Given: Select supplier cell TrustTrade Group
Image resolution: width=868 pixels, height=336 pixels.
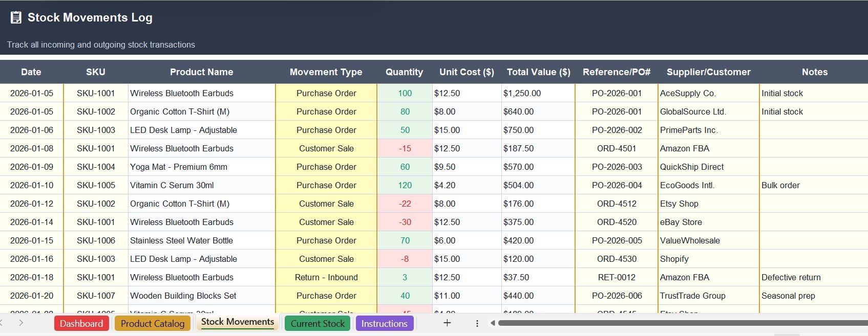Looking at the screenshot, I should coord(709,296).
